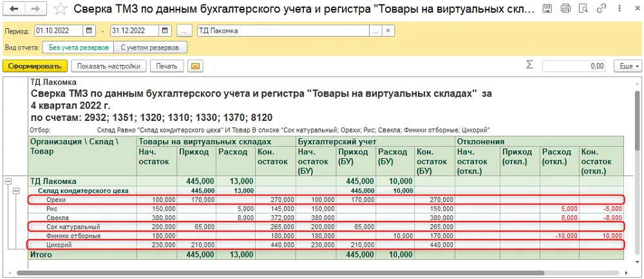Switch report type to С учетом резервов
This screenshot has width=644, height=279.
(x=149, y=48)
